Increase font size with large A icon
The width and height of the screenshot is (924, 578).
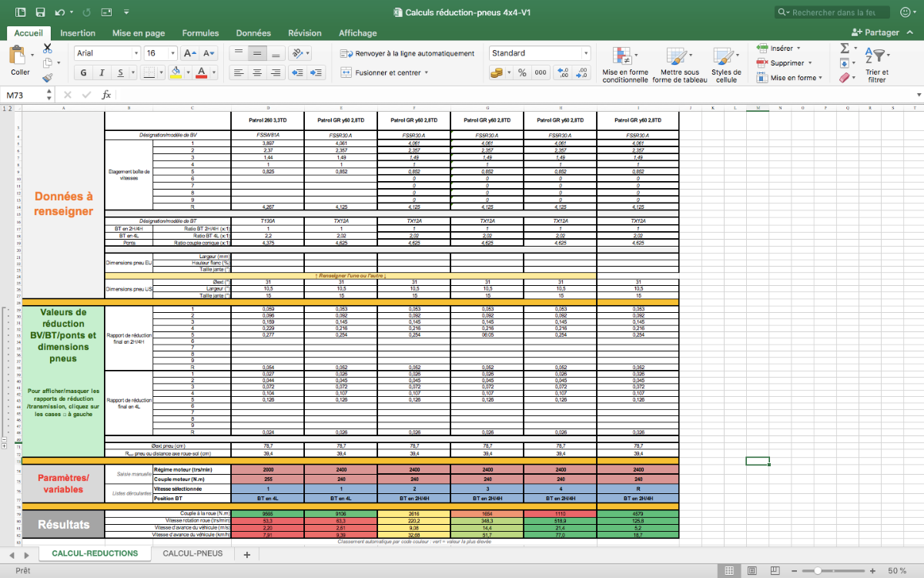tap(189, 53)
